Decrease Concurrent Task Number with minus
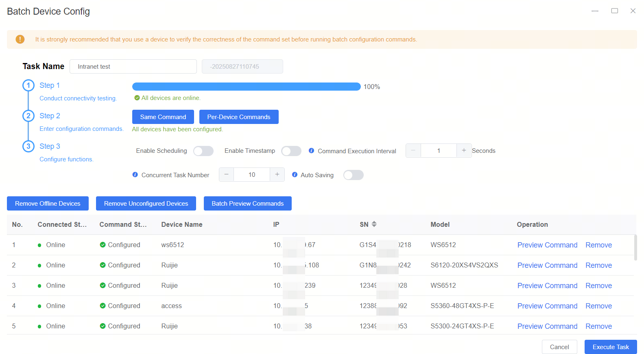The image size is (644, 354). [227, 175]
